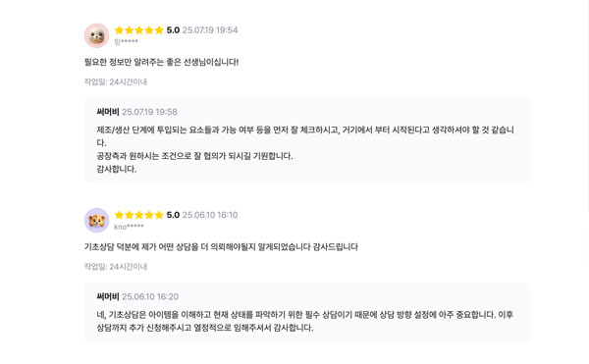589x364 pixels.
Task: Click the timestamp 25.06.10 16:20 in reply
Action: (150, 296)
